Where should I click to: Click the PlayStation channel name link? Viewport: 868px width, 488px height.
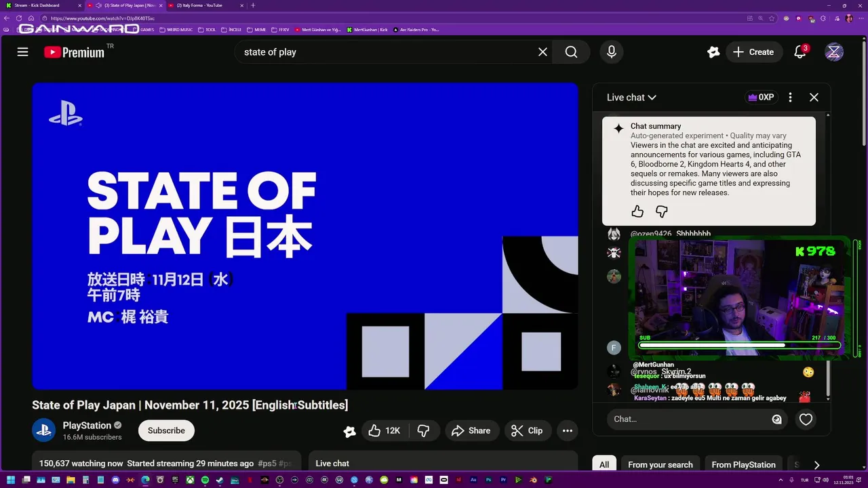coord(87,426)
